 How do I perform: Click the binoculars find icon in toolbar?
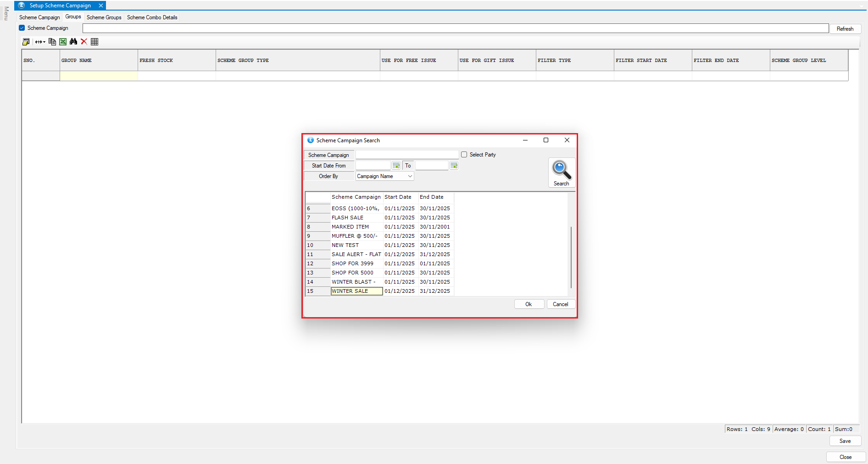pyautogui.click(x=73, y=42)
